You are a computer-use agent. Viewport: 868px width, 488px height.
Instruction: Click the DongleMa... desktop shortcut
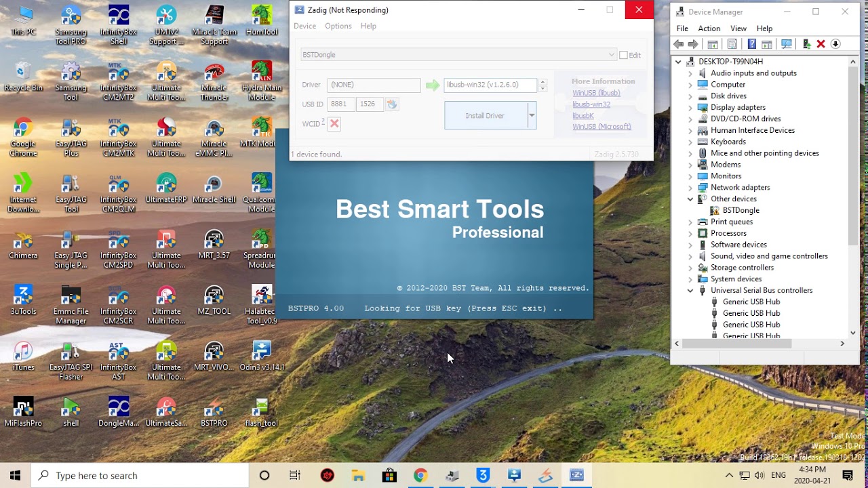119,411
